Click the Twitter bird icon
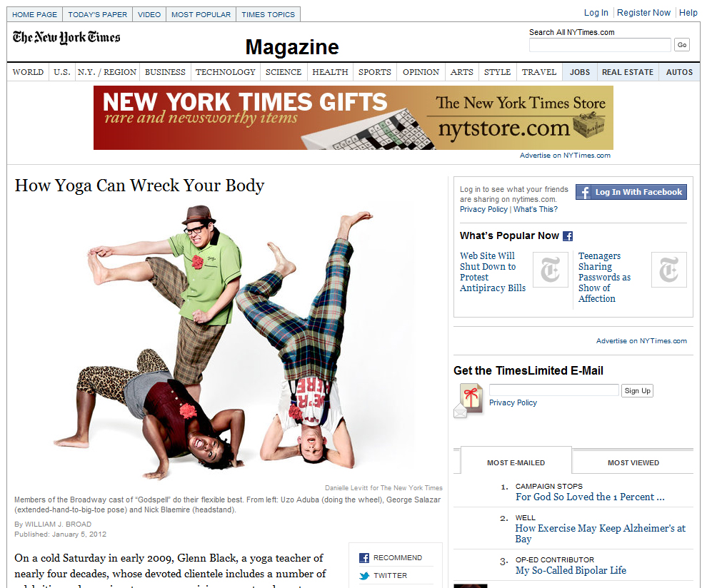This screenshot has height=588, width=712. tap(363, 576)
